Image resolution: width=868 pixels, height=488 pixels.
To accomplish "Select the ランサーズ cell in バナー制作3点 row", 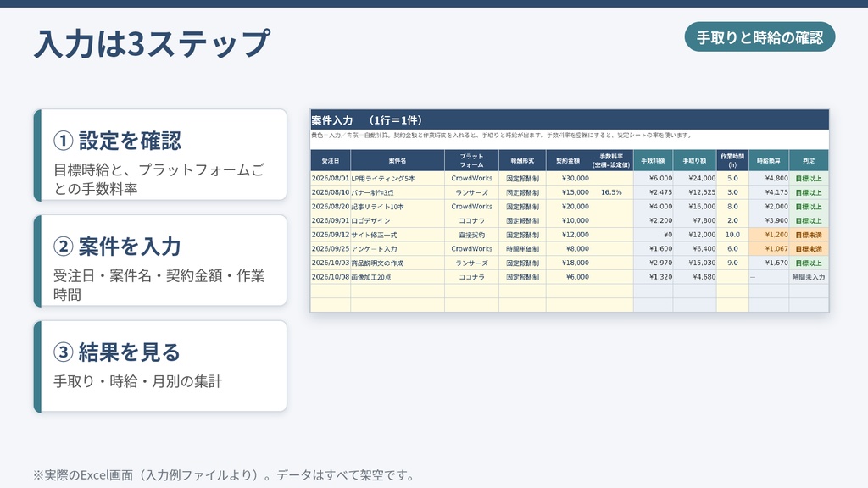I will tap(471, 192).
